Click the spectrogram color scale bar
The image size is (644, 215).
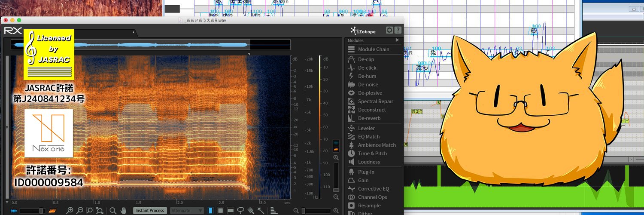(320, 127)
